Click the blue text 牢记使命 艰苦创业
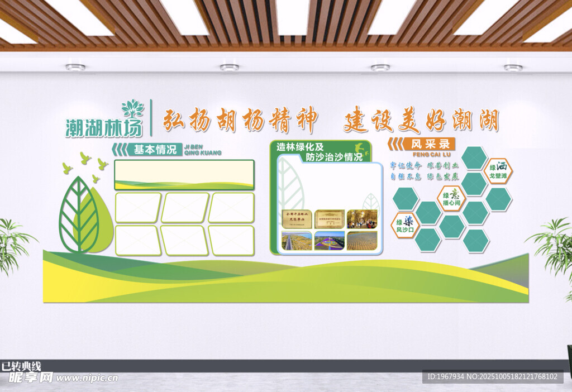Screen dimensions: 572x392 425,165
